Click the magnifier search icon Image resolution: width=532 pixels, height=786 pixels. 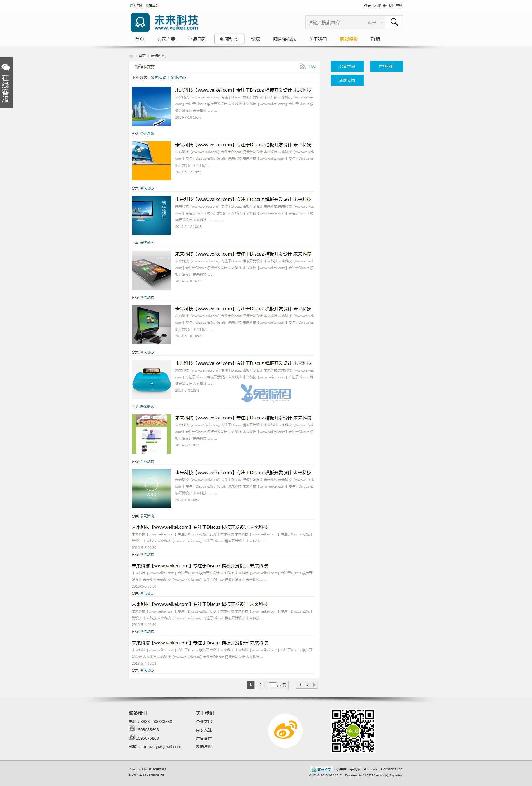[394, 22]
